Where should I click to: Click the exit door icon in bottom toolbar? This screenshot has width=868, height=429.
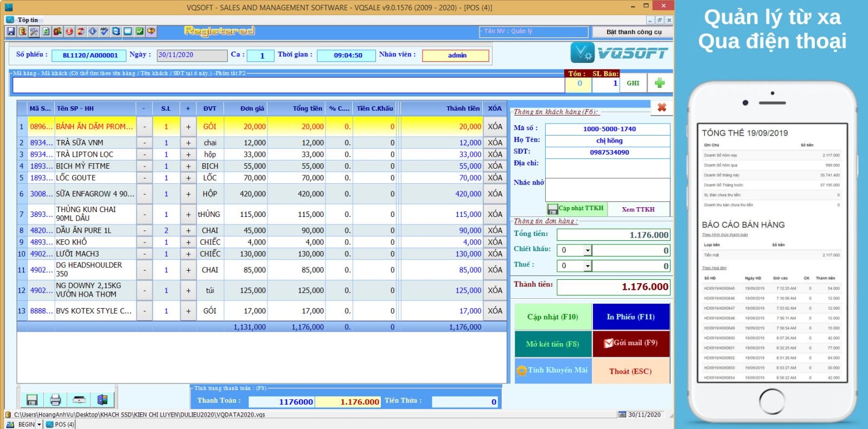[103, 400]
